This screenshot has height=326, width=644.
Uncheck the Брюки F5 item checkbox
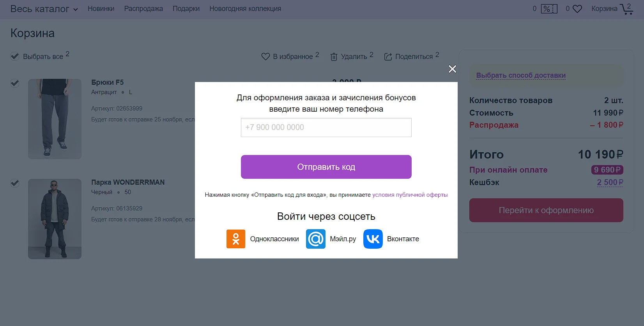(15, 83)
